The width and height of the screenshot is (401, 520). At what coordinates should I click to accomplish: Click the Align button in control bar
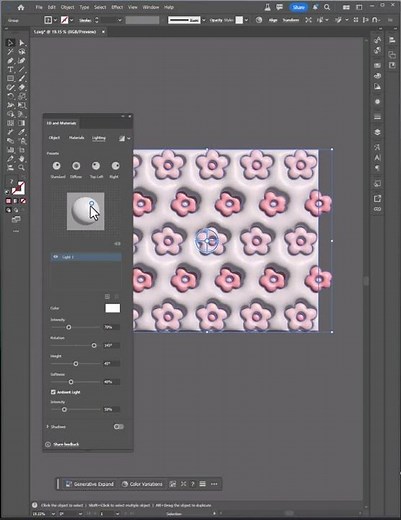click(x=273, y=20)
